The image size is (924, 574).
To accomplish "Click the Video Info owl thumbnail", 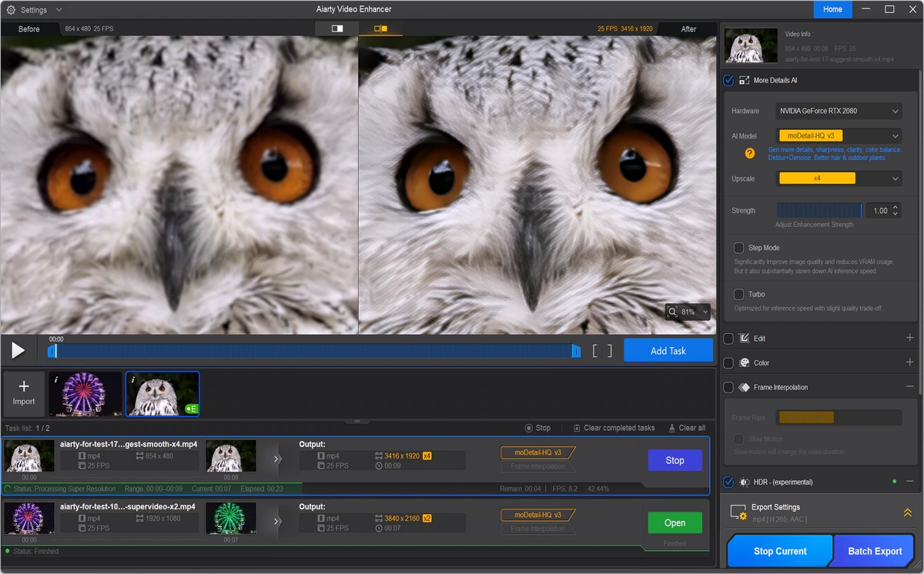I will click(x=751, y=45).
